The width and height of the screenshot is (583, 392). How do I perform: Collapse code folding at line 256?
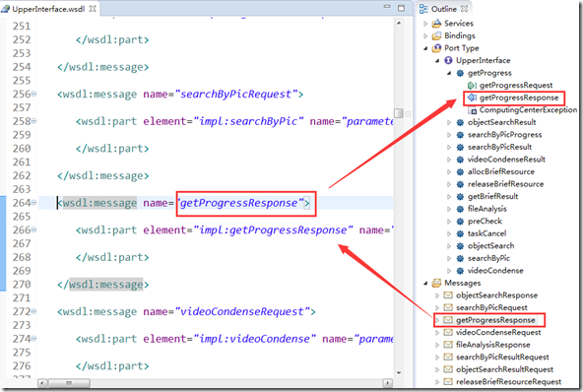coord(33,95)
